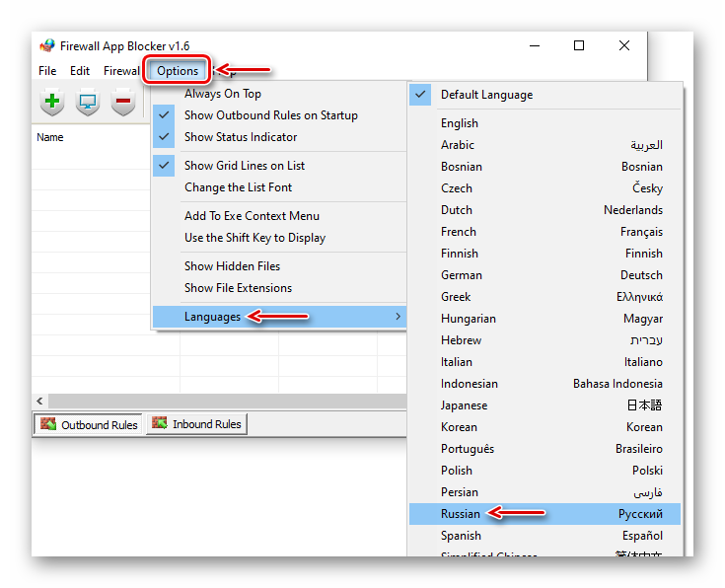Viewport: 725px width, 588px height.
Task: Click the Outbound Rules tab
Action: [x=88, y=424]
